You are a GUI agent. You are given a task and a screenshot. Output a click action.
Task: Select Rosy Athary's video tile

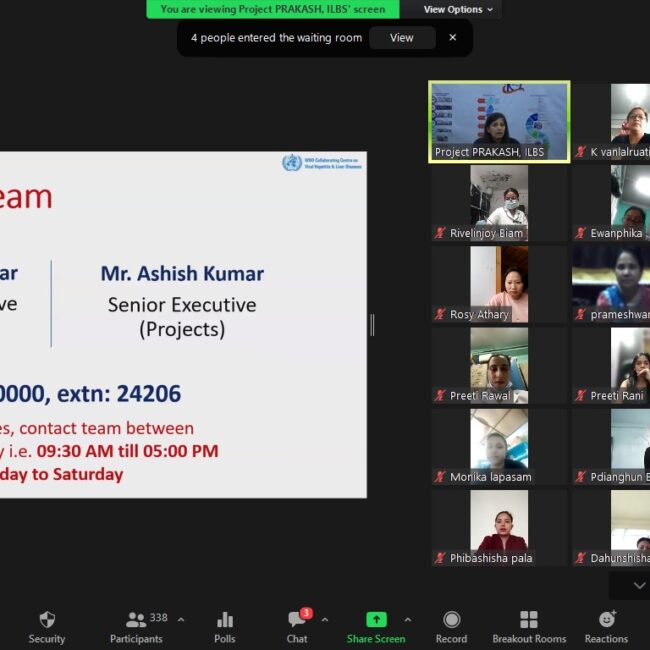tap(499, 284)
